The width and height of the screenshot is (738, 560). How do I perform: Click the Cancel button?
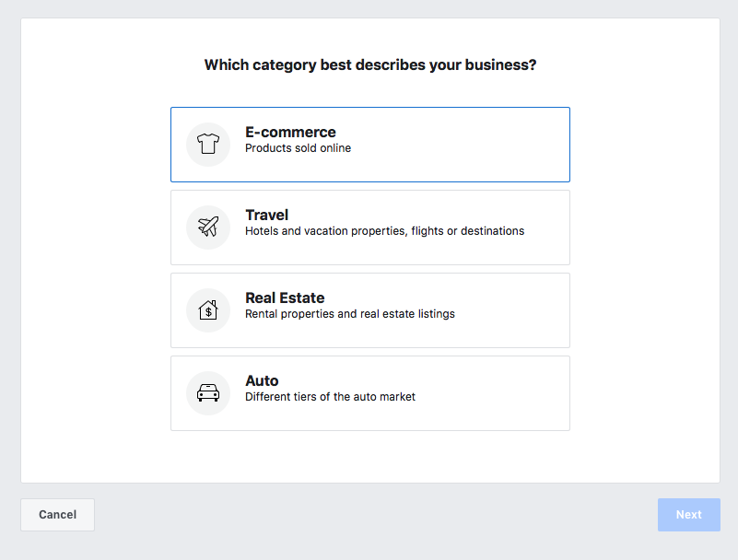click(57, 514)
